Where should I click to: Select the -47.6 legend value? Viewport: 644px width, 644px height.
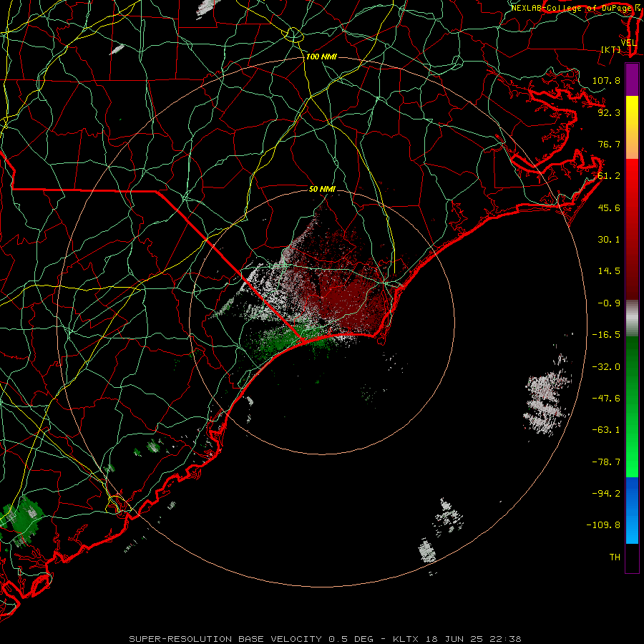coord(606,399)
